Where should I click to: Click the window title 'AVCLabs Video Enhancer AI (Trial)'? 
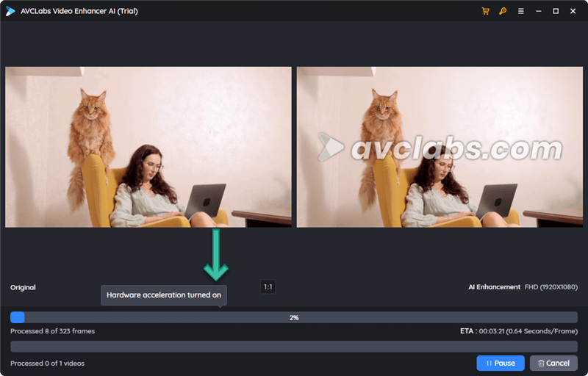(79, 11)
